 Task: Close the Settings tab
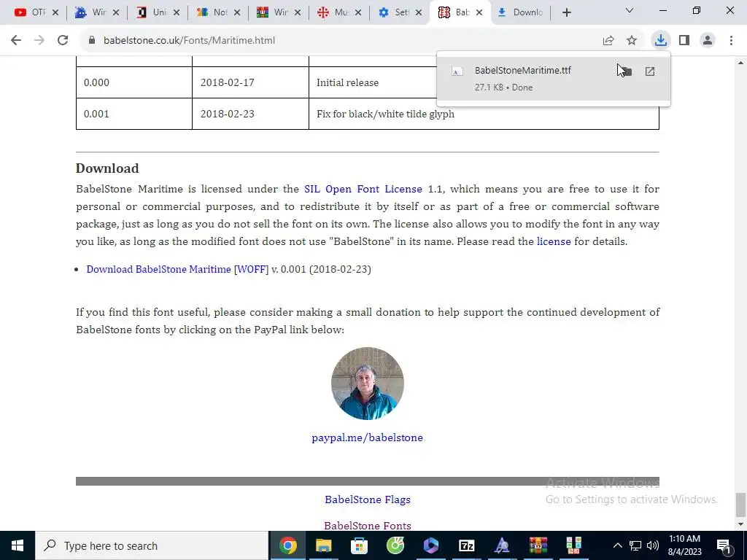tap(419, 13)
